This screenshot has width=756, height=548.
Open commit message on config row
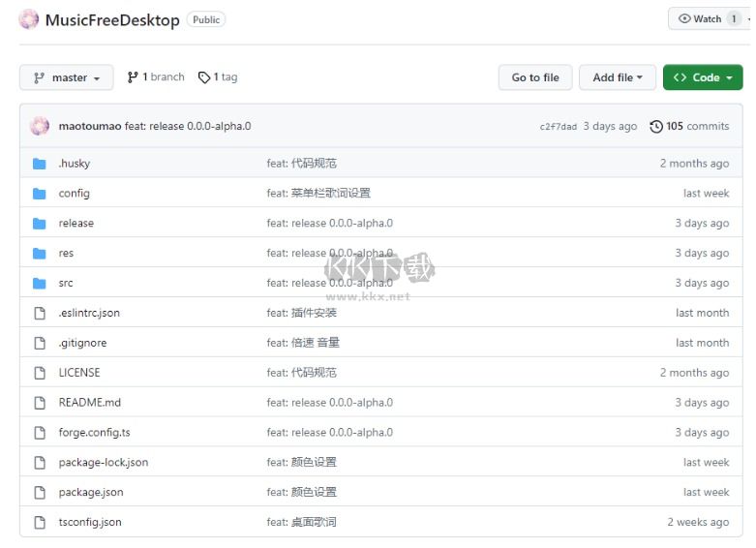318,194
